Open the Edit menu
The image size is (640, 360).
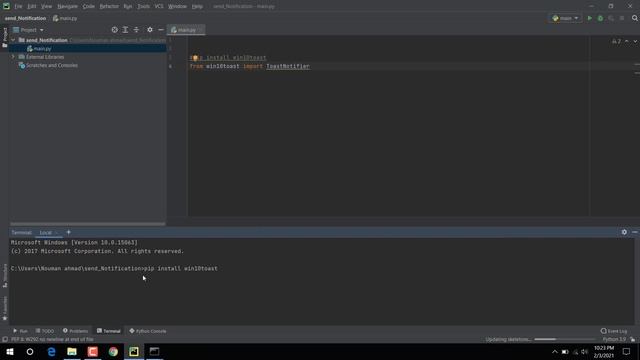coord(31,7)
